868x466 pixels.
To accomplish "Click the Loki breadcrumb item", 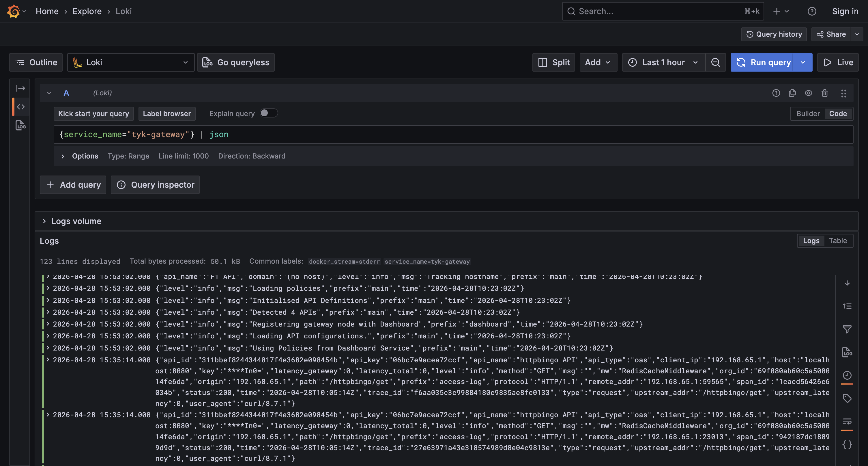I will pyautogui.click(x=124, y=11).
